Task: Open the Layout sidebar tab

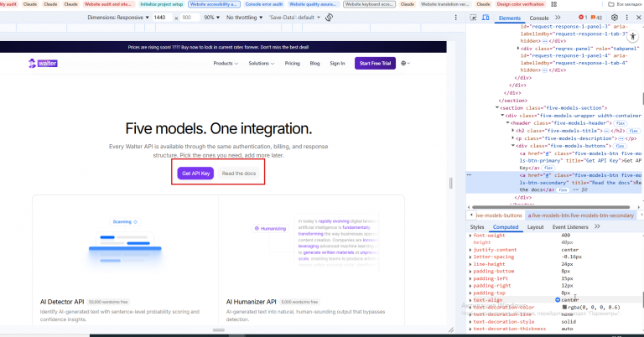Action: [535, 226]
